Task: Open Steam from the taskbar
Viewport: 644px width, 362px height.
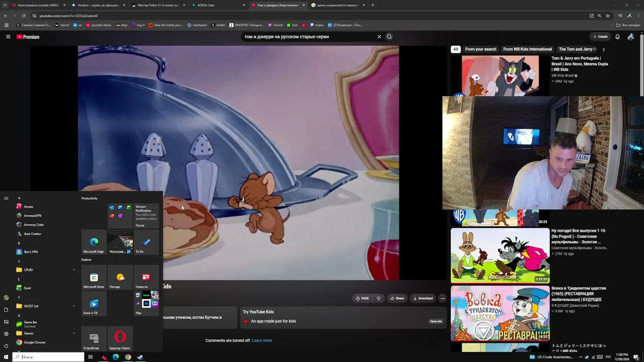Action: pyautogui.click(x=140, y=357)
